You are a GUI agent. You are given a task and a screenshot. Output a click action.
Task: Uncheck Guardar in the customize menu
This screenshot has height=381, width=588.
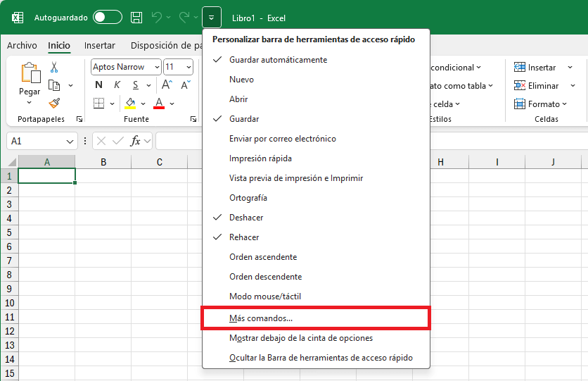316,119
